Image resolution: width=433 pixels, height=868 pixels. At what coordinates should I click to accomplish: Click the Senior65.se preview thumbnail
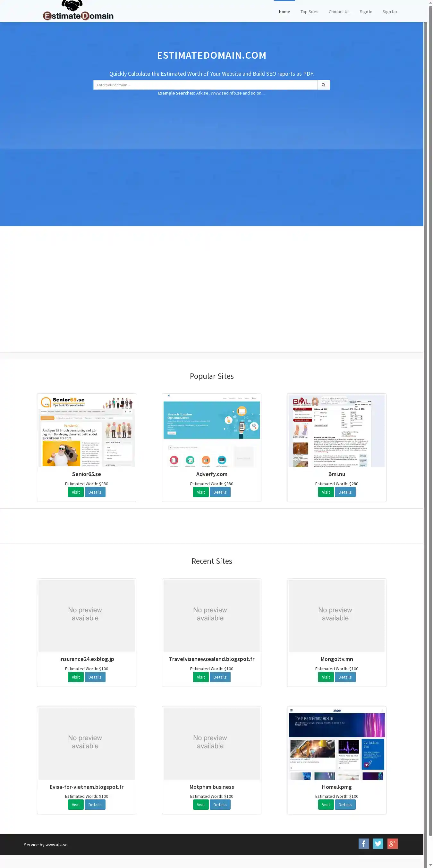[x=86, y=430]
